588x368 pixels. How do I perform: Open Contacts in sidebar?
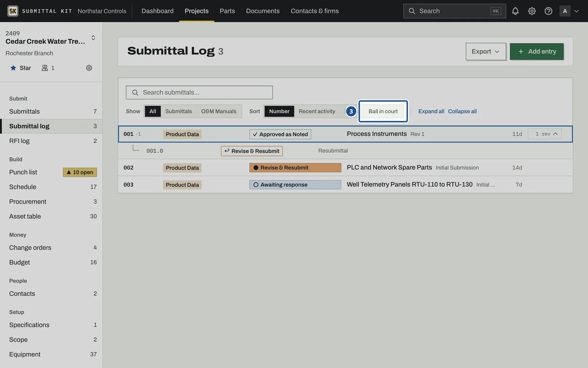point(51,294)
